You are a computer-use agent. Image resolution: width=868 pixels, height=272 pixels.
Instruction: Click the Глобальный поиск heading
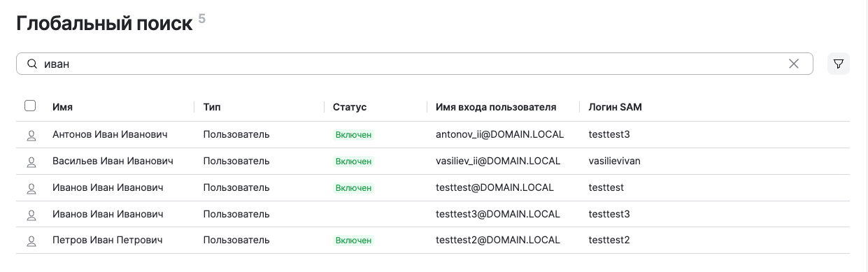(x=104, y=24)
